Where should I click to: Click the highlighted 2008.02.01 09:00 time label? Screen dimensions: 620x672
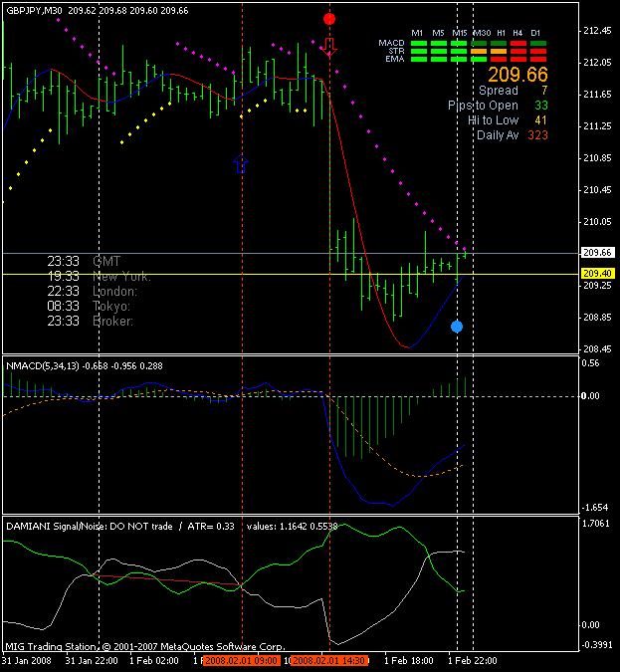[x=241, y=660]
